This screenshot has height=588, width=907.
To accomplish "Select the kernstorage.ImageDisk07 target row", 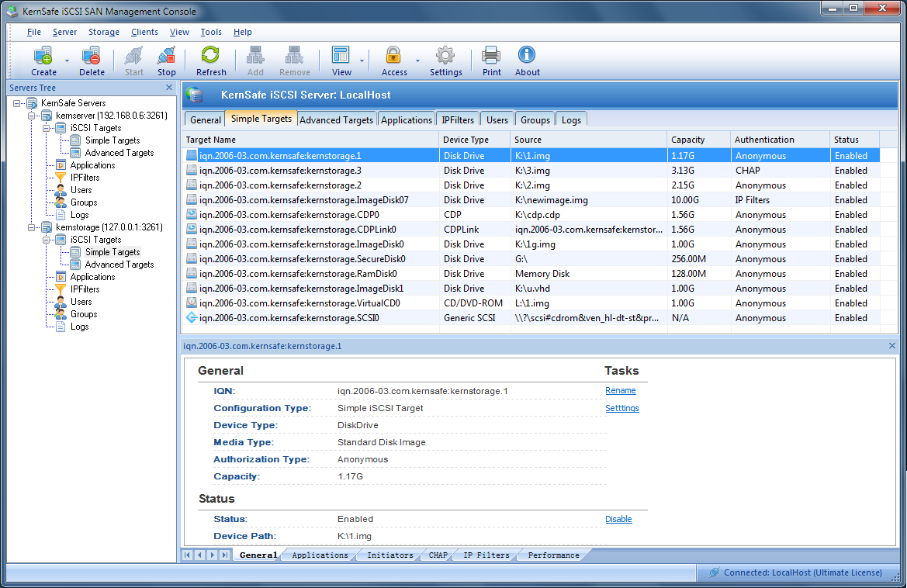I will tap(532, 199).
